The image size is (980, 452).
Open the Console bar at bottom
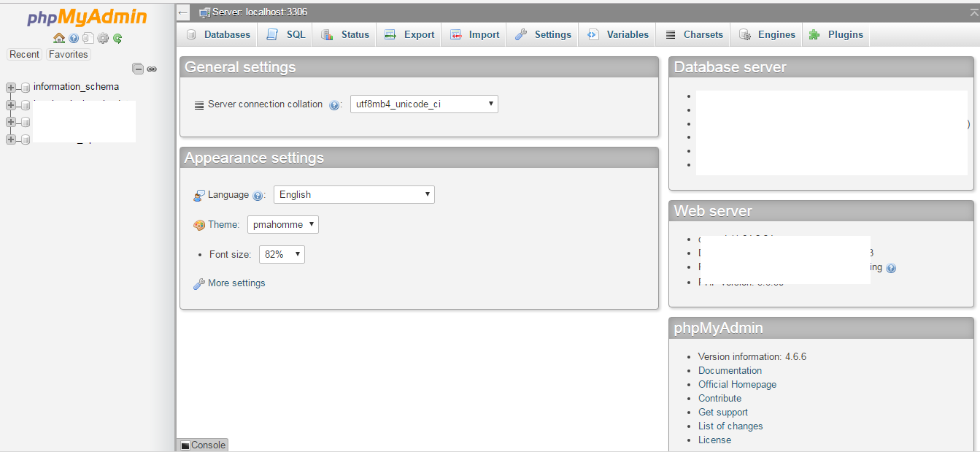(202, 445)
